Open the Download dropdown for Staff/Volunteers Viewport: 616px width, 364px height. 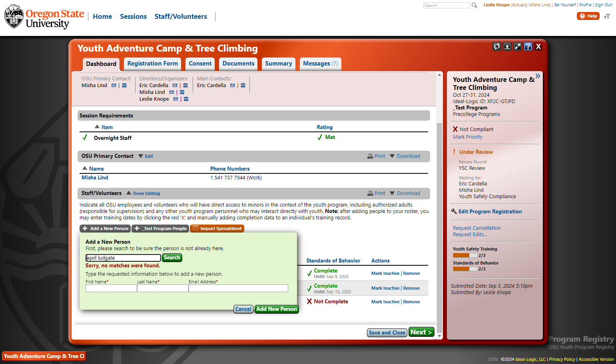tap(405, 193)
